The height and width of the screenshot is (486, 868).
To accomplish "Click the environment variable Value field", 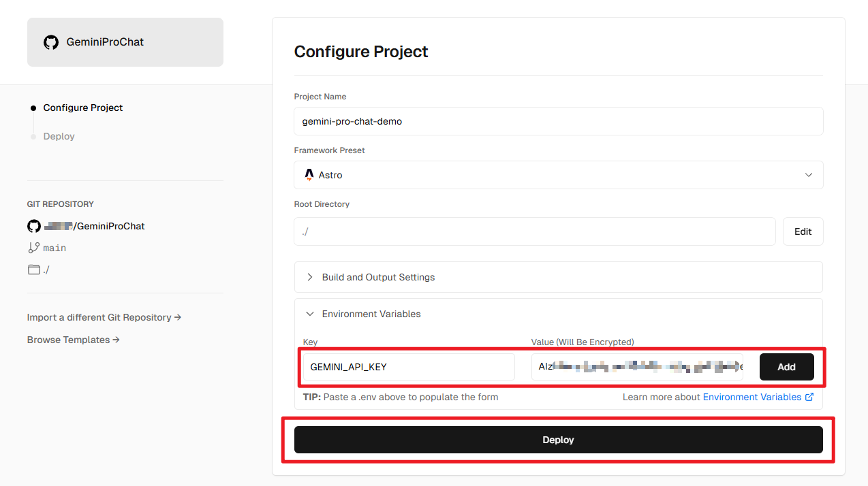I will pyautogui.click(x=637, y=367).
